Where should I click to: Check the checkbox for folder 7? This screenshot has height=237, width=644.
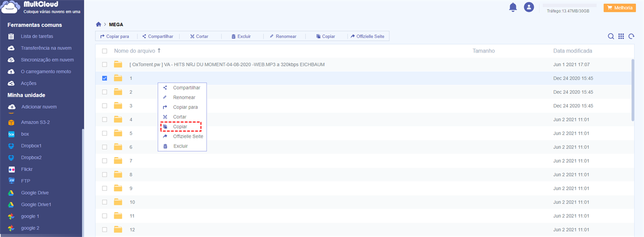[x=105, y=161]
